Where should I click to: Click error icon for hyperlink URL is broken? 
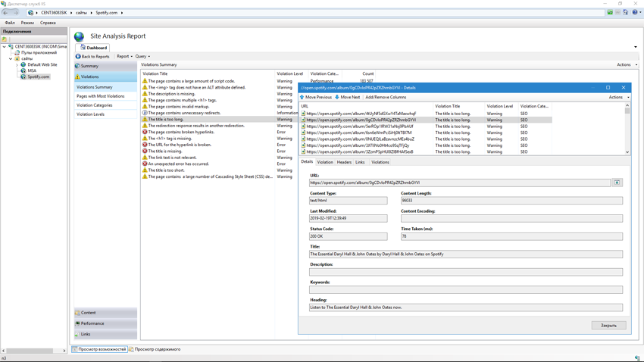pos(145,145)
